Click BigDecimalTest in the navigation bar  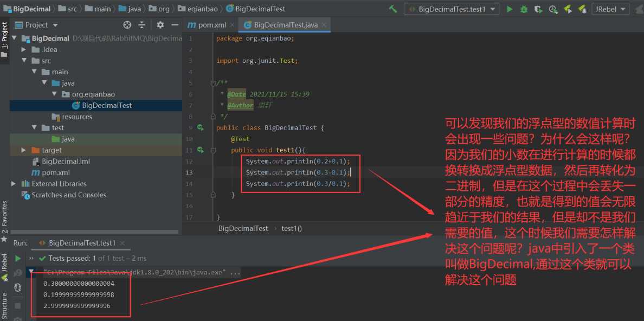coord(256,9)
